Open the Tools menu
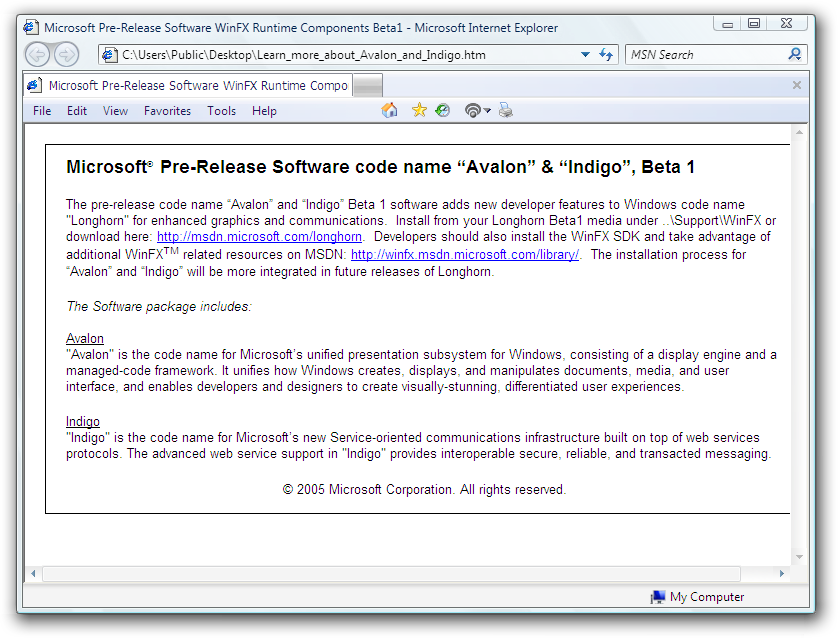838x638 pixels. [x=221, y=111]
